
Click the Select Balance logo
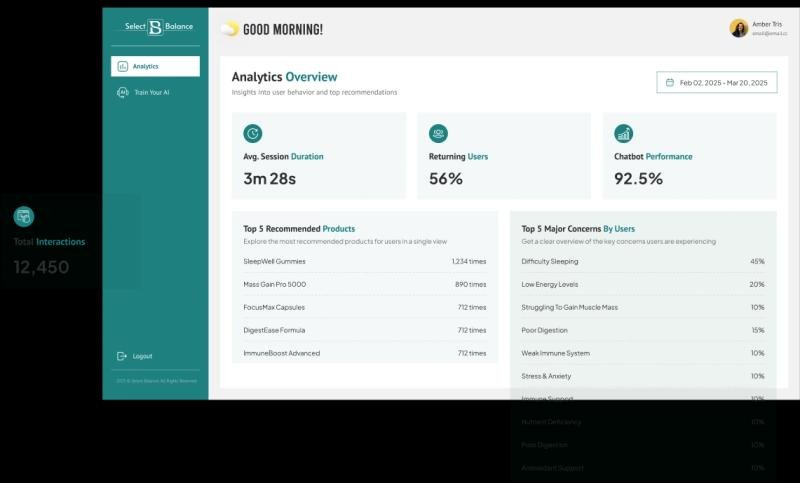pyautogui.click(x=155, y=27)
